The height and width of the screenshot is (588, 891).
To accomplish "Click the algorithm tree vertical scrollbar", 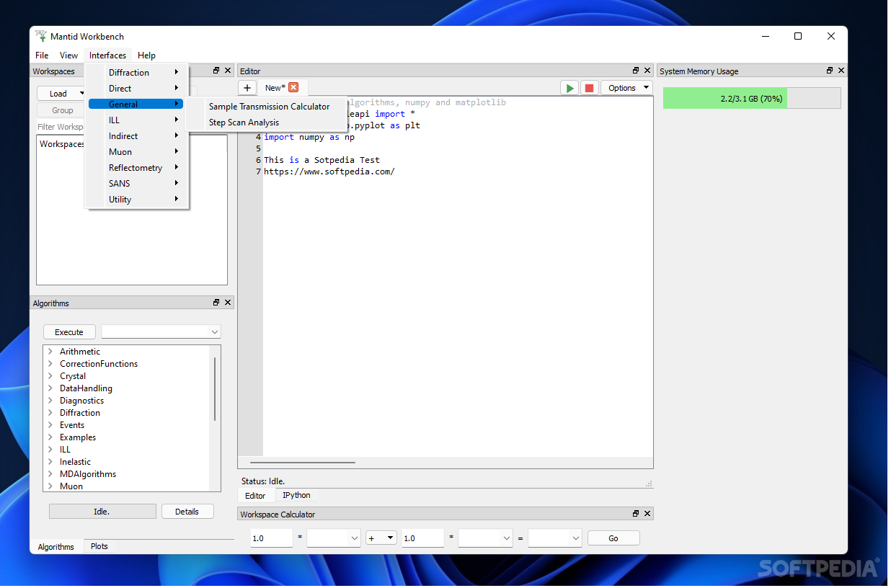I will [215, 389].
